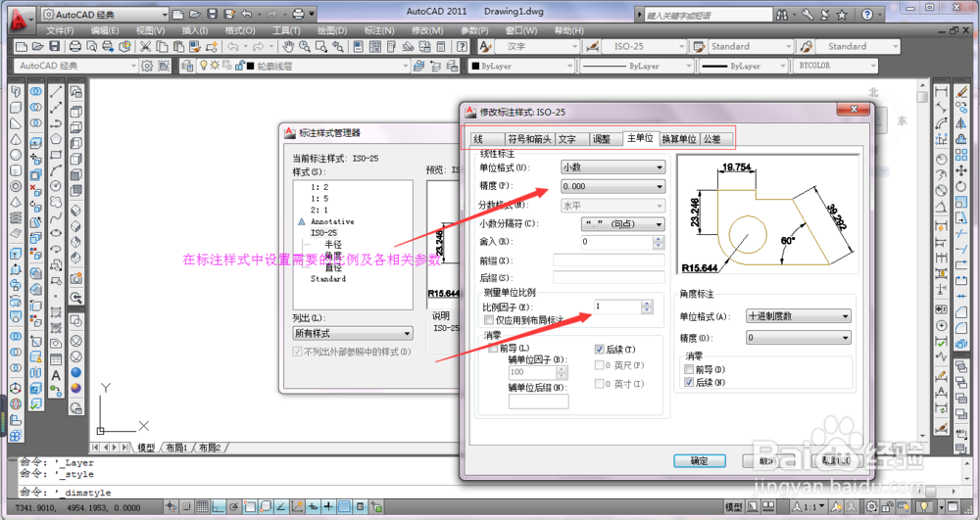
Task: Click infocenter search binoculars icon
Action: 781,14
